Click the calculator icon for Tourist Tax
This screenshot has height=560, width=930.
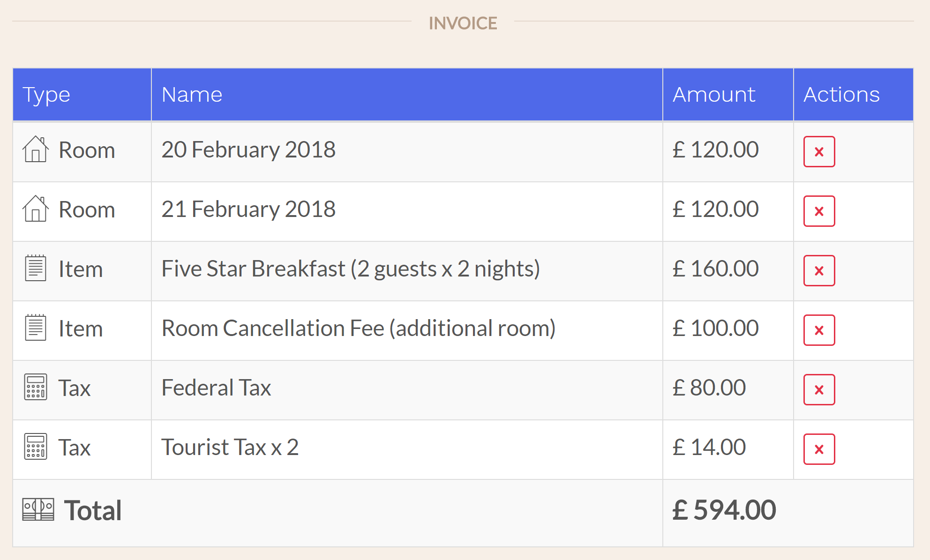(x=36, y=447)
